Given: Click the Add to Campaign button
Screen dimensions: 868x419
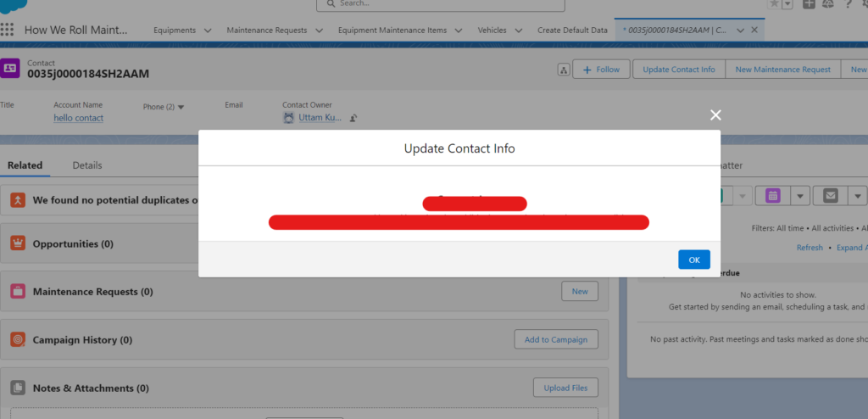Looking at the screenshot, I should coord(556,340).
